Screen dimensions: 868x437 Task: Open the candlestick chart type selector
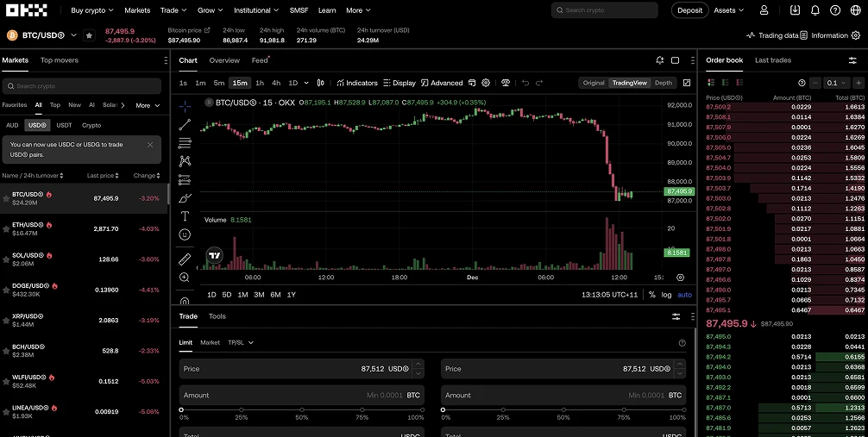coord(320,83)
